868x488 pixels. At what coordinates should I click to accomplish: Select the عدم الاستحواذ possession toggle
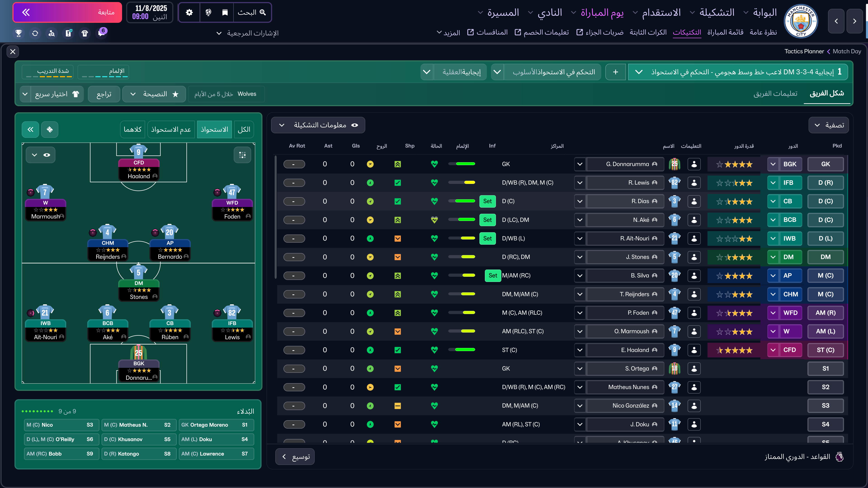pos(171,129)
